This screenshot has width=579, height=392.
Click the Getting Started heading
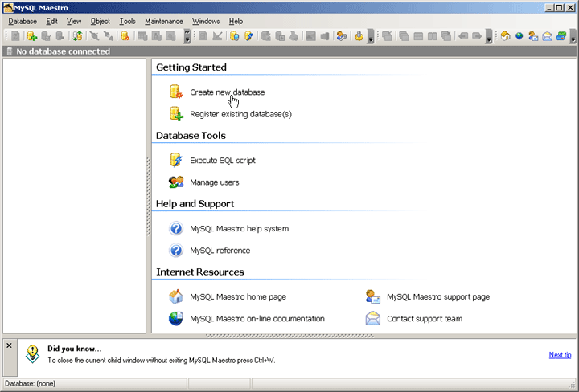[x=191, y=67]
